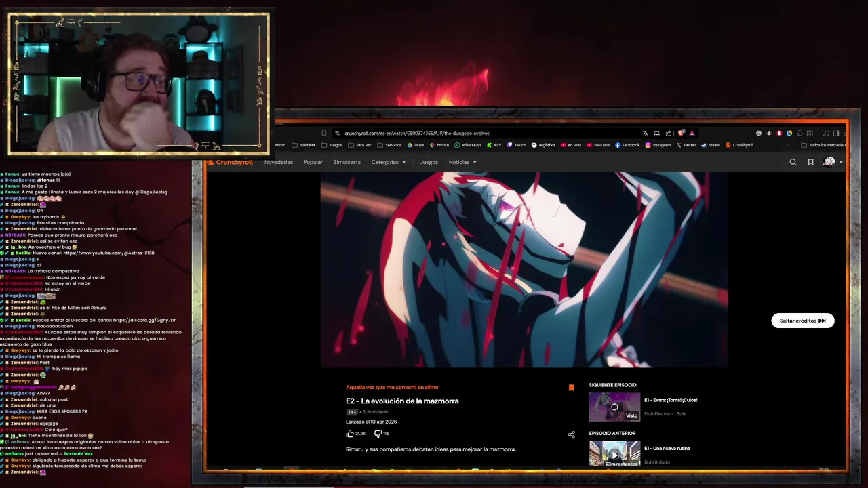Click the E2 – La evolución de la mazmorra title
The image size is (868, 488).
402,401
